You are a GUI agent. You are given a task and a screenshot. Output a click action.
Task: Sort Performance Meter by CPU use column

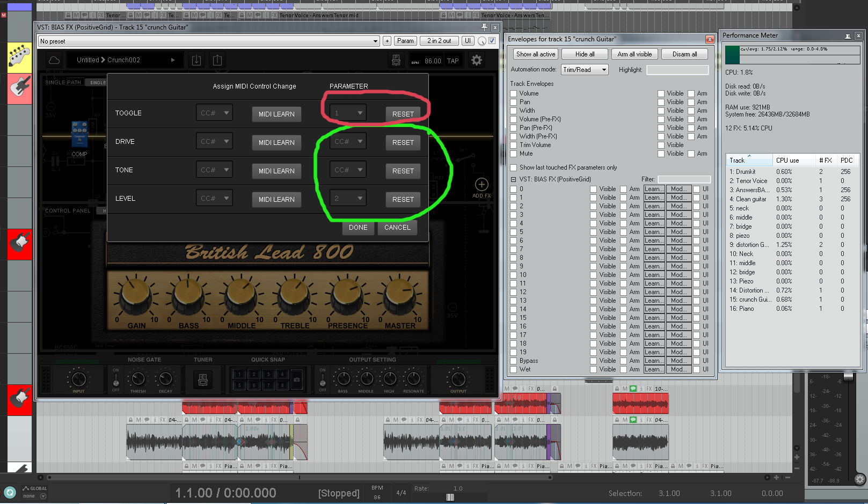pos(793,160)
